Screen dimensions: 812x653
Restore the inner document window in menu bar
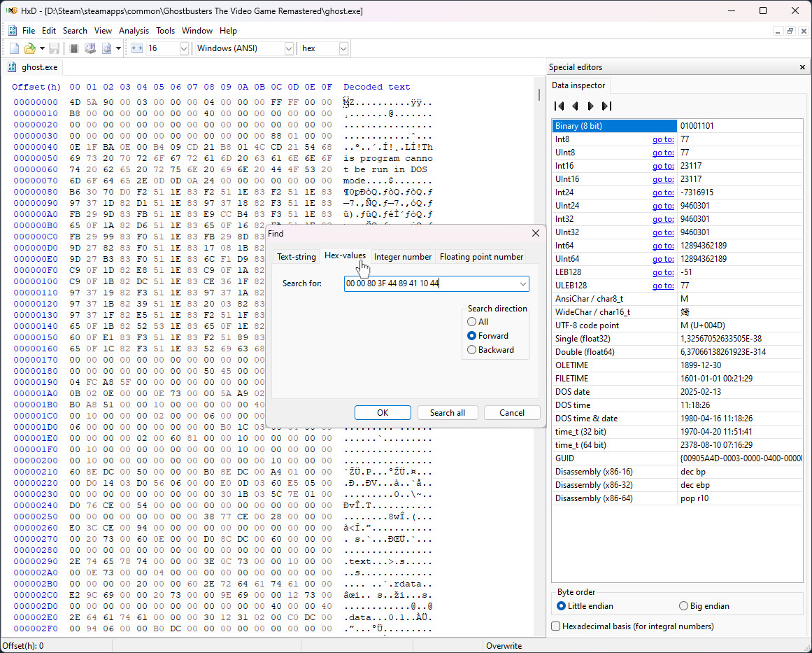point(790,31)
